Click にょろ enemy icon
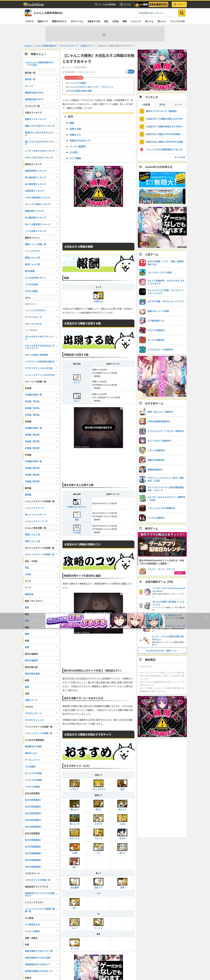This screenshot has height=980, width=210. click(77, 377)
